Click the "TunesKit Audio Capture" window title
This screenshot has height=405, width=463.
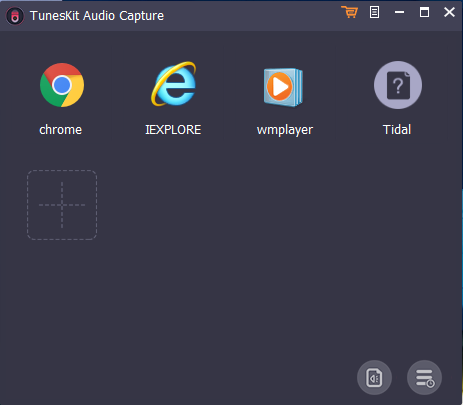pos(97,16)
